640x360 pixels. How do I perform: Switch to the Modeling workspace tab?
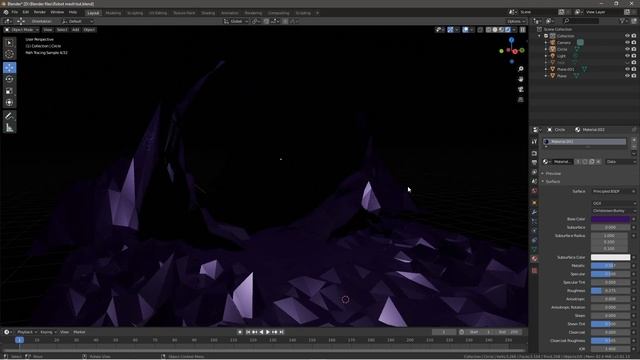(113, 13)
